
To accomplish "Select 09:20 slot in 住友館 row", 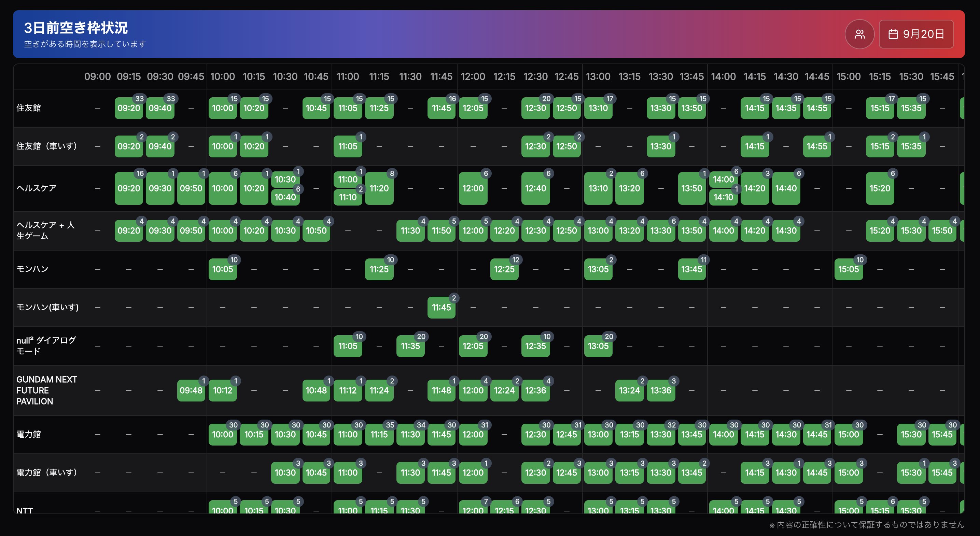I will (x=129, y=108).
